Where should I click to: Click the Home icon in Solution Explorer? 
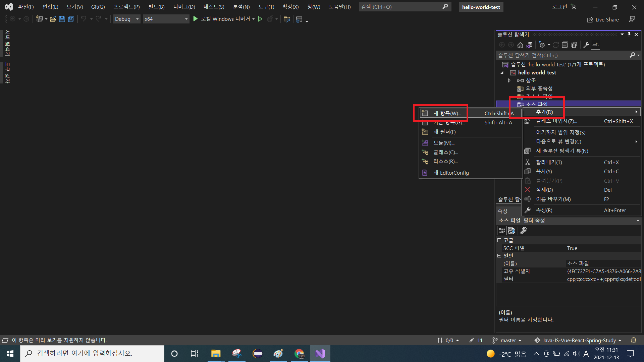point(520,45)
